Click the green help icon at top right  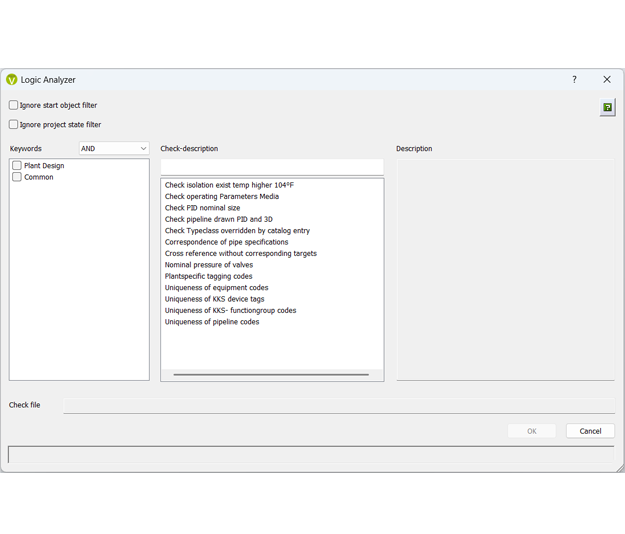click(x=607, y=107)
